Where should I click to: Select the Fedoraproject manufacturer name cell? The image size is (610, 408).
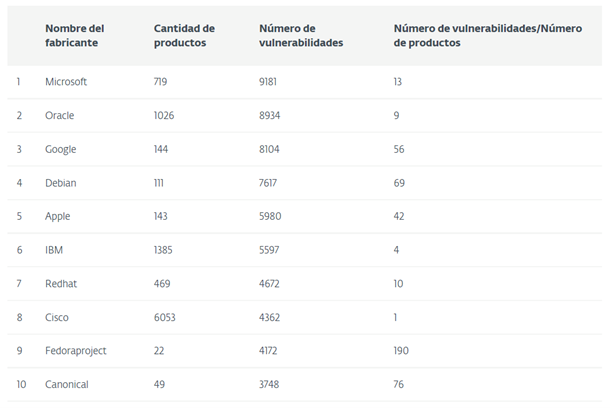point(76,351)
